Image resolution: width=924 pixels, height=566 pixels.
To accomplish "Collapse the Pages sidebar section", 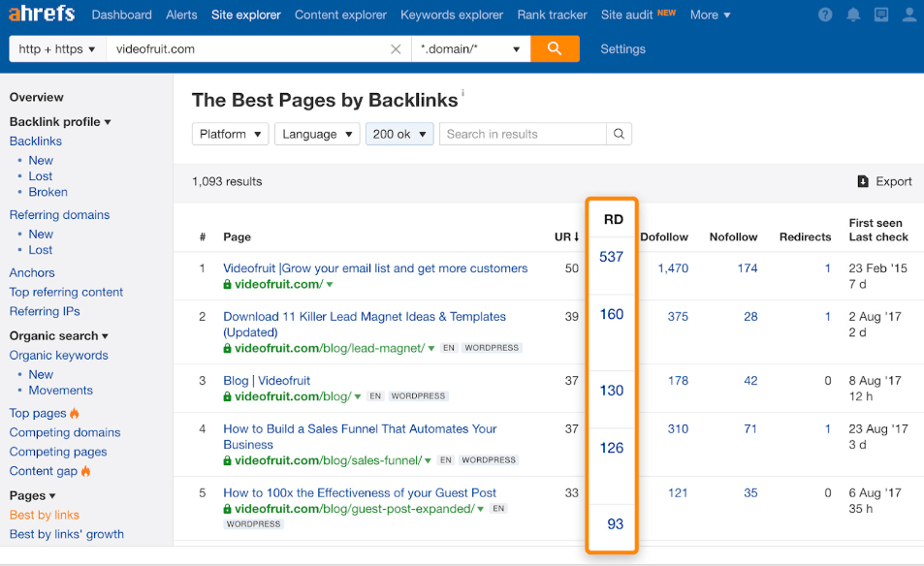I will [32, 495].
